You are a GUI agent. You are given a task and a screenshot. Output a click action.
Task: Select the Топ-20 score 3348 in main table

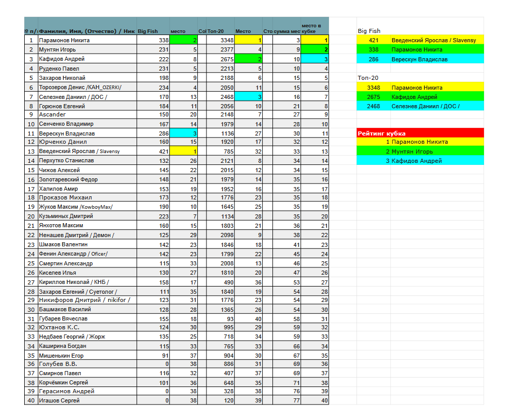click(220, 40)
